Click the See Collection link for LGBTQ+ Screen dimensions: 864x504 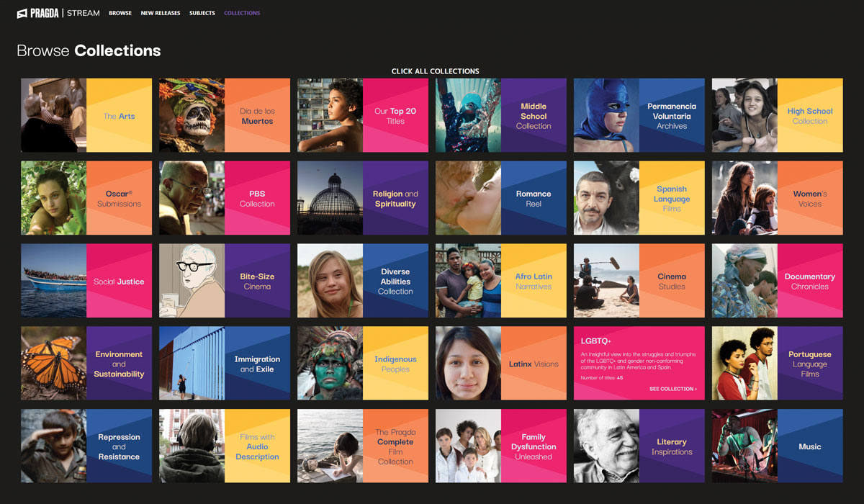coord(672,389)
